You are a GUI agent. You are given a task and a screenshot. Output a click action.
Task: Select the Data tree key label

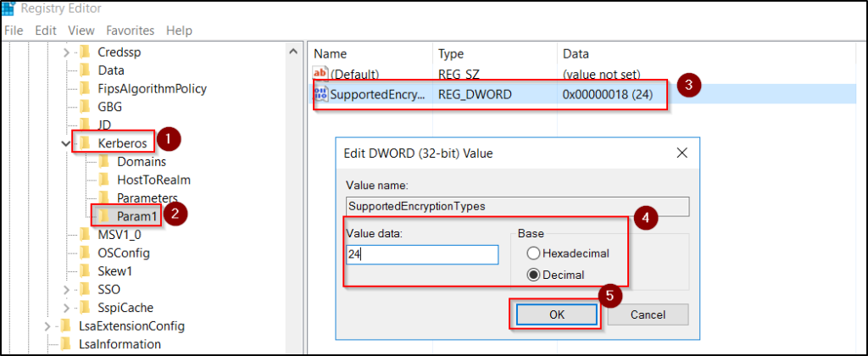coord(111,70)
